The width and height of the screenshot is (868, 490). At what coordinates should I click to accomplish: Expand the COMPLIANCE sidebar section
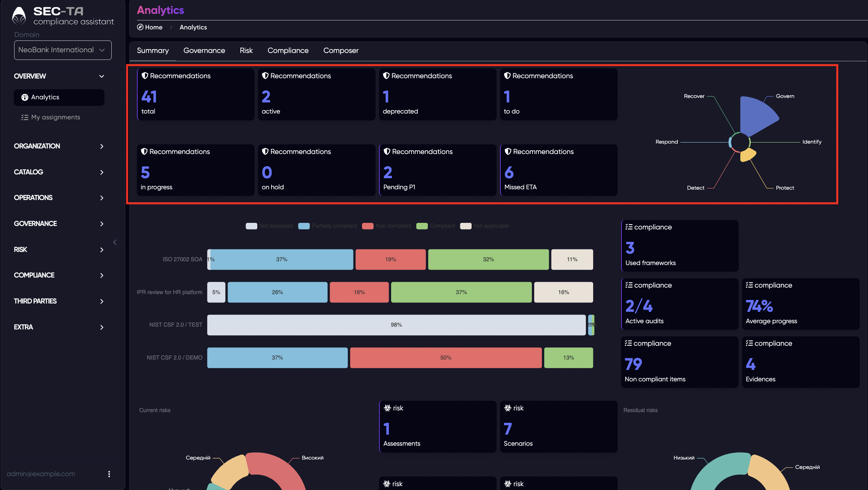pos(59,275)
